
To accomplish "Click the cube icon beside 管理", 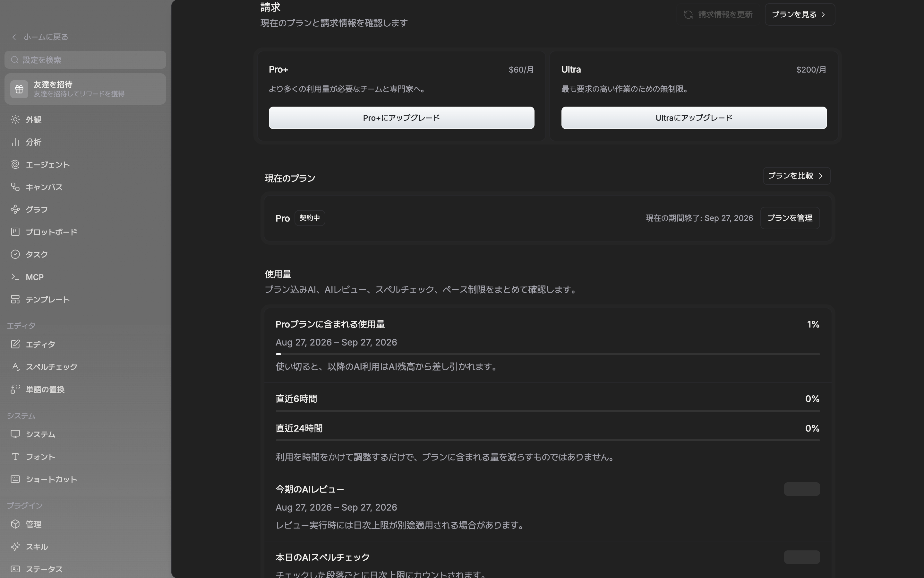I will tap(15, 524).
